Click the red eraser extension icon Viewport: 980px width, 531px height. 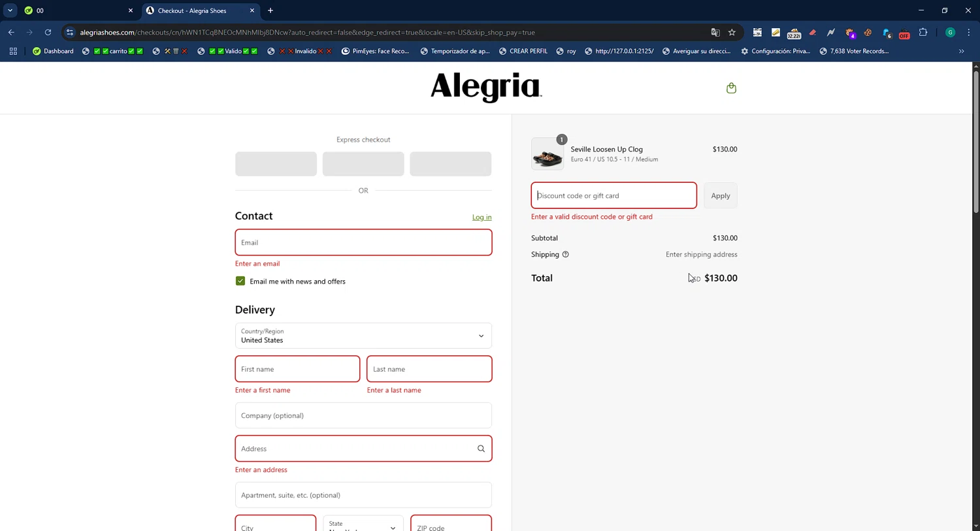(813, 32)
